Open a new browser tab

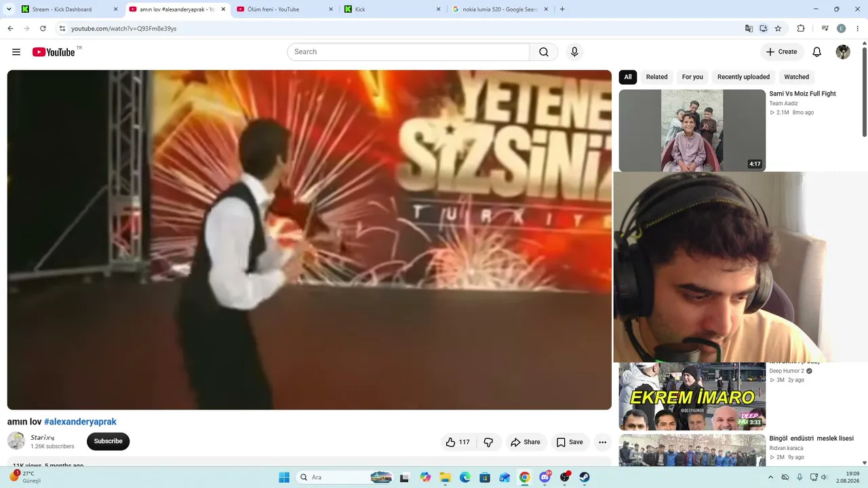pyautogui.click(x=562, y=9)
